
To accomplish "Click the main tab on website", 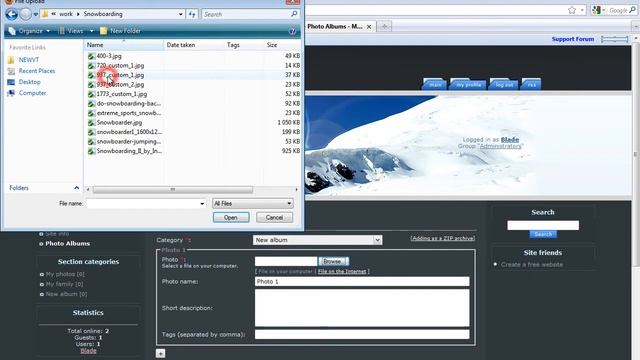I will point(435,84).
